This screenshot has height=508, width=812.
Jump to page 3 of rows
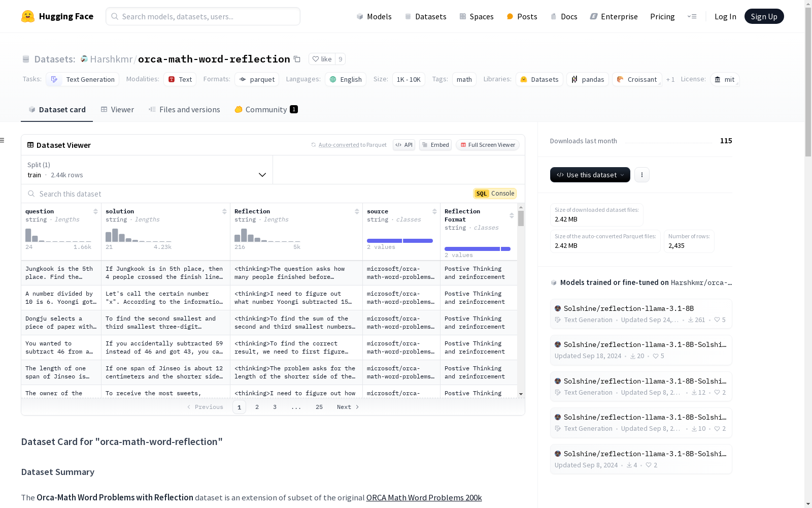[275, 407]
